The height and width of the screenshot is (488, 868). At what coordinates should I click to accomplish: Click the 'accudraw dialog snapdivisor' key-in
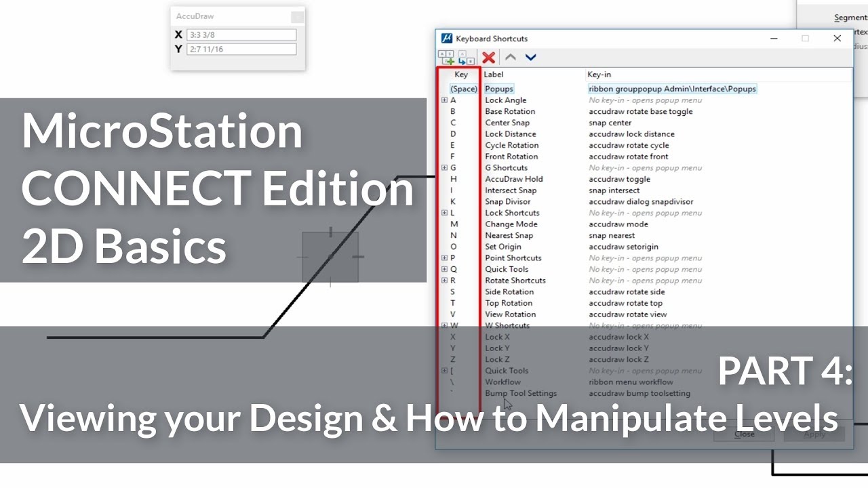pos(641,201)
